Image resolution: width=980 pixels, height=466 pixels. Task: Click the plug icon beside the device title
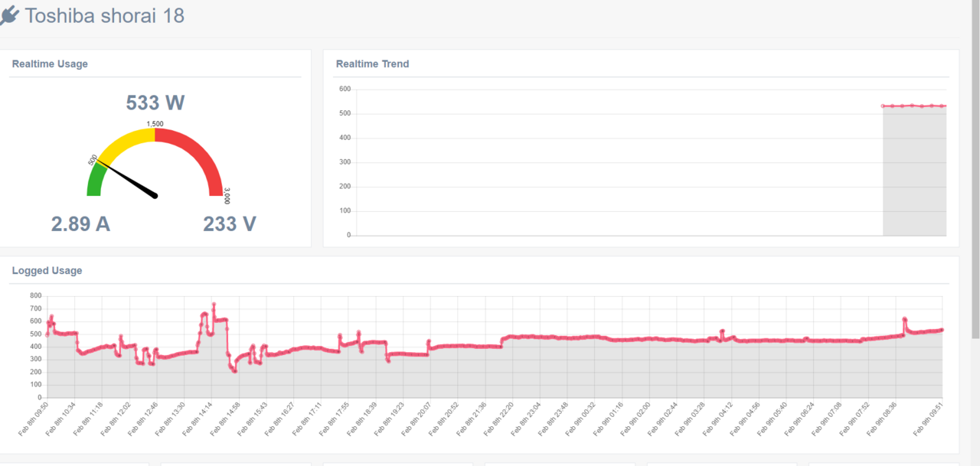pyautogui.click(x=8, y=15)
